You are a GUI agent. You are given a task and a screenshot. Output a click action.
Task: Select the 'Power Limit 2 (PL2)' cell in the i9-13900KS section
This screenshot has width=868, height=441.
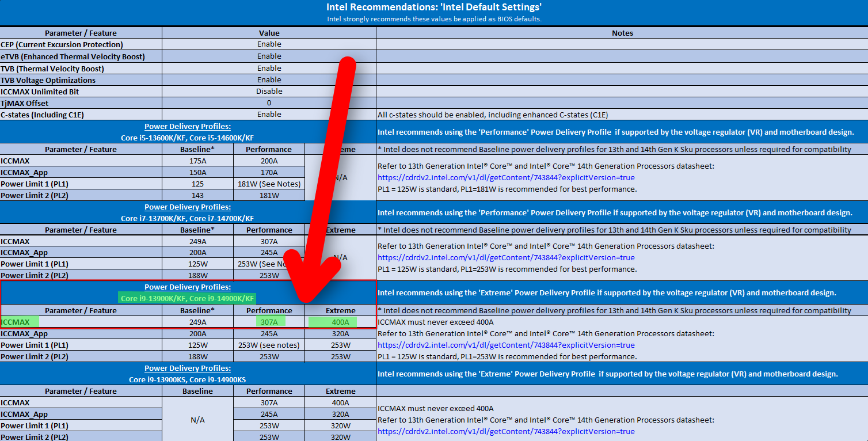(81, 437)
